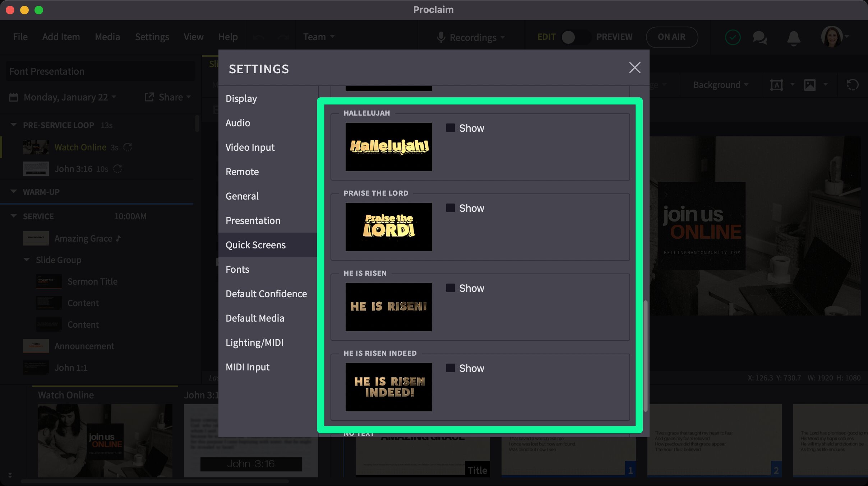This screenshot has height=486, width=868.
Task: Collapse the PRE-SERVICE LOOP section
Action: (x=13, y=125)
